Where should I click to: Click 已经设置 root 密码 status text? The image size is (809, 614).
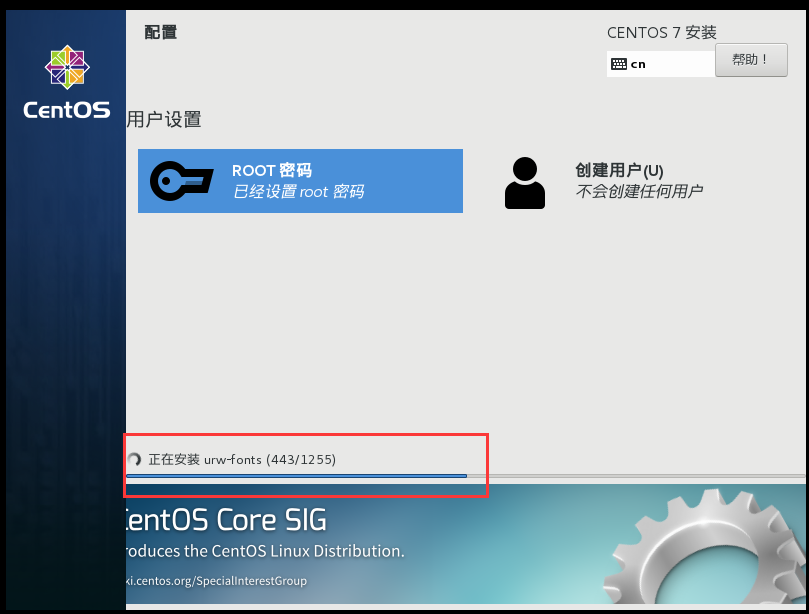click(298, 191)
